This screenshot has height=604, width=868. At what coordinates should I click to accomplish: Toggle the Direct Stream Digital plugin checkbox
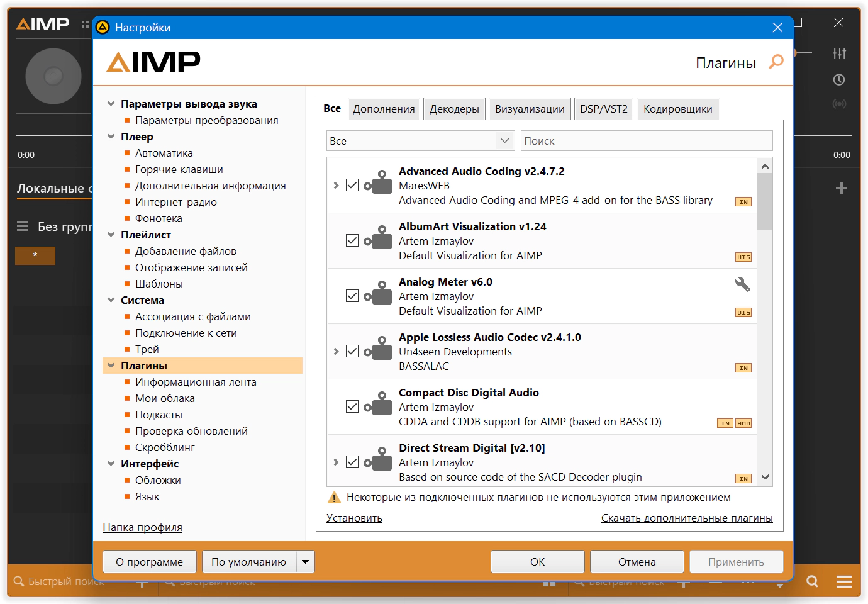[352, 462]
